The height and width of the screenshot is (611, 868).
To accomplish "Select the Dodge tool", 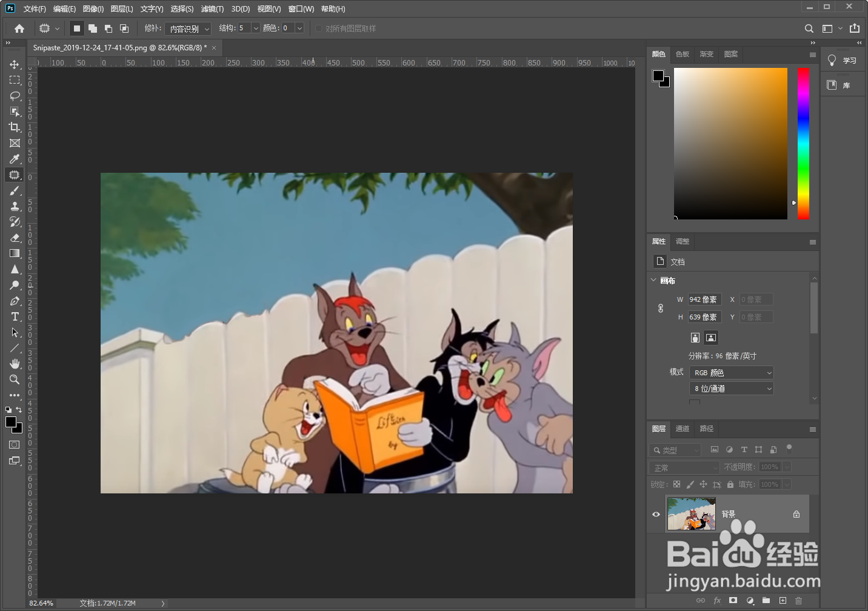I will [x=15, y=285].
